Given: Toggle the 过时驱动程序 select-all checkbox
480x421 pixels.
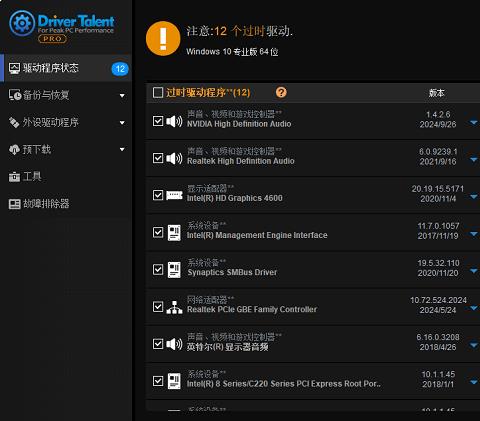Looking at the screenshot, I should coord(158,92).
